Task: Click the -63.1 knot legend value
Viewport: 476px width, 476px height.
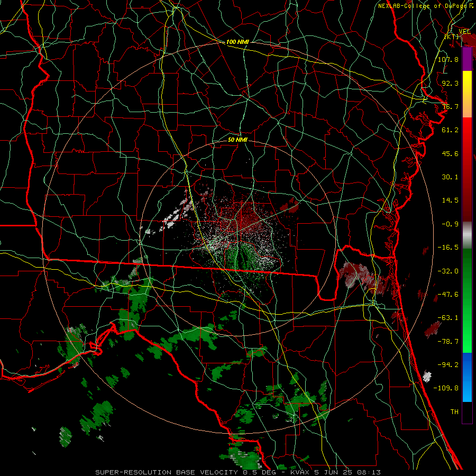Action: click(x=448, y=318)
